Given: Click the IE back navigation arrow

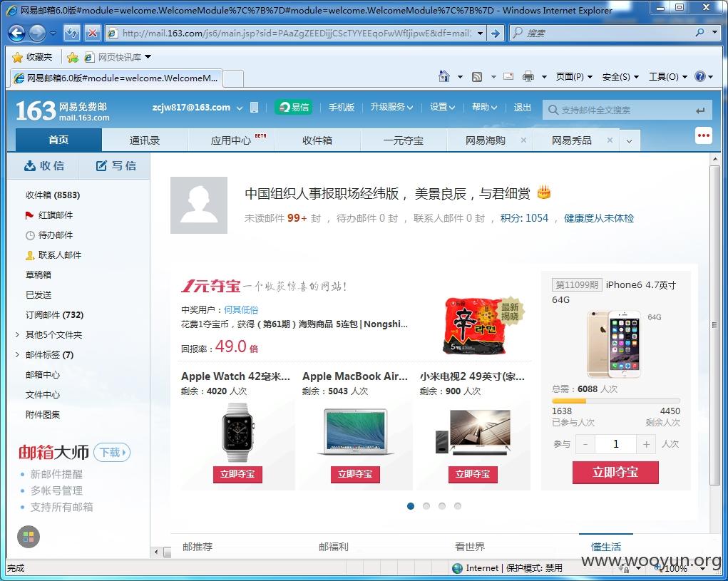Looking at the screenshot, I should click(x=16, y=33).
